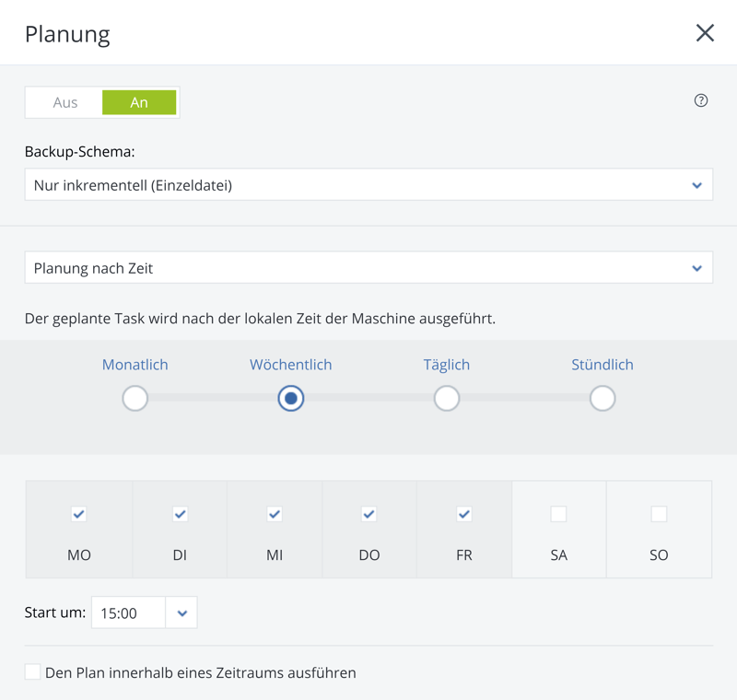Disable the FR weekday checkbox
This screenshot has width=737, height=700.
coord(464,514)
